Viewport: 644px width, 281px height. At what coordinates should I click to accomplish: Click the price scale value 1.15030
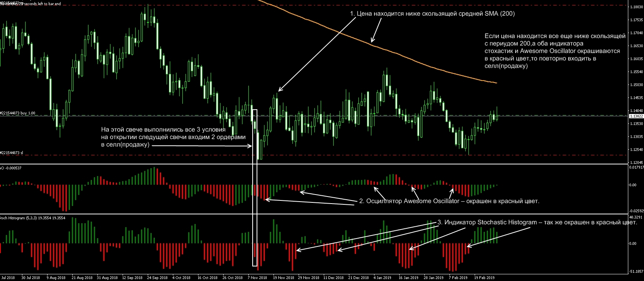(x=636, y=85)
